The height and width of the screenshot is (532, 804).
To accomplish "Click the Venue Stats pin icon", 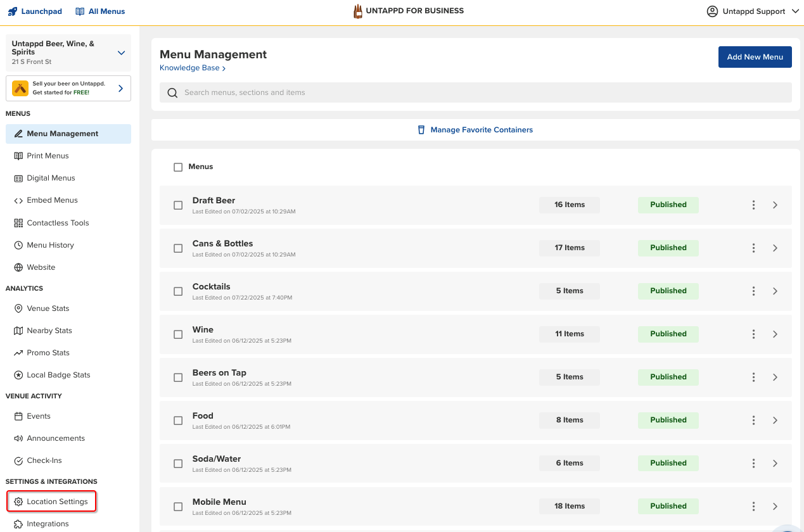I will pyautogui.click(x=18, y=308).
